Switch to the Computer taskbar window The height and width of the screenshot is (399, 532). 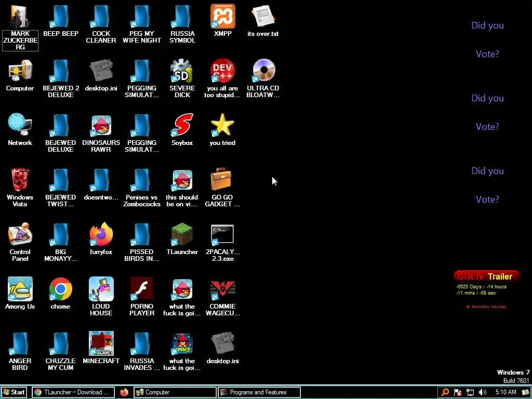point(175,392)
